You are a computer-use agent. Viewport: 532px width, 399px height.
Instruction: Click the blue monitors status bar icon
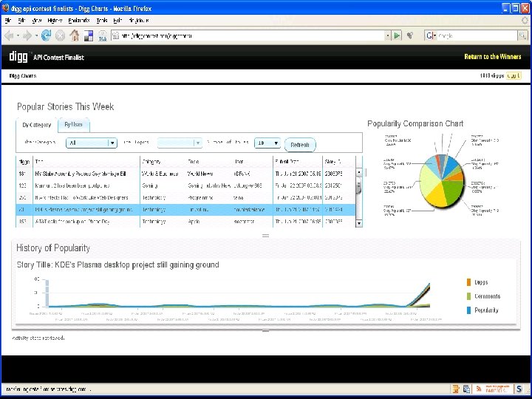[x=467, y=389]
